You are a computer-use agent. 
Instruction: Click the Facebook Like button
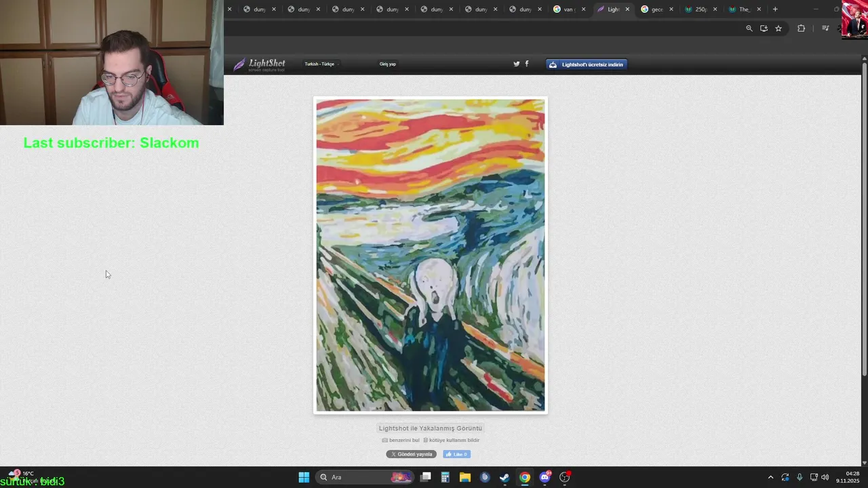(x=456, y=454)
